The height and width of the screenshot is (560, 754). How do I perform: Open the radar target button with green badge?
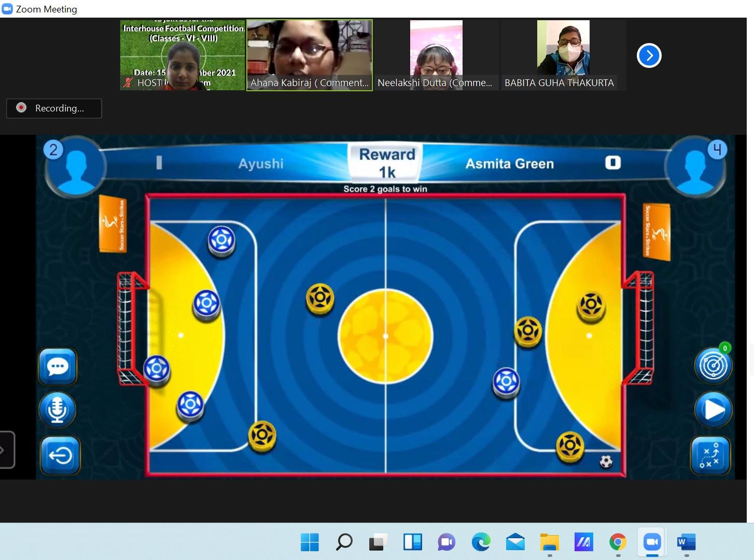[713, 365]
